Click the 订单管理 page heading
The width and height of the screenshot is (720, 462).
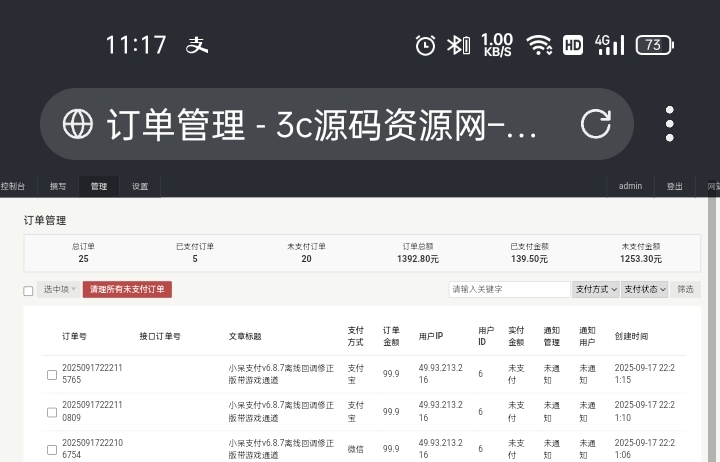click(45, 220)
